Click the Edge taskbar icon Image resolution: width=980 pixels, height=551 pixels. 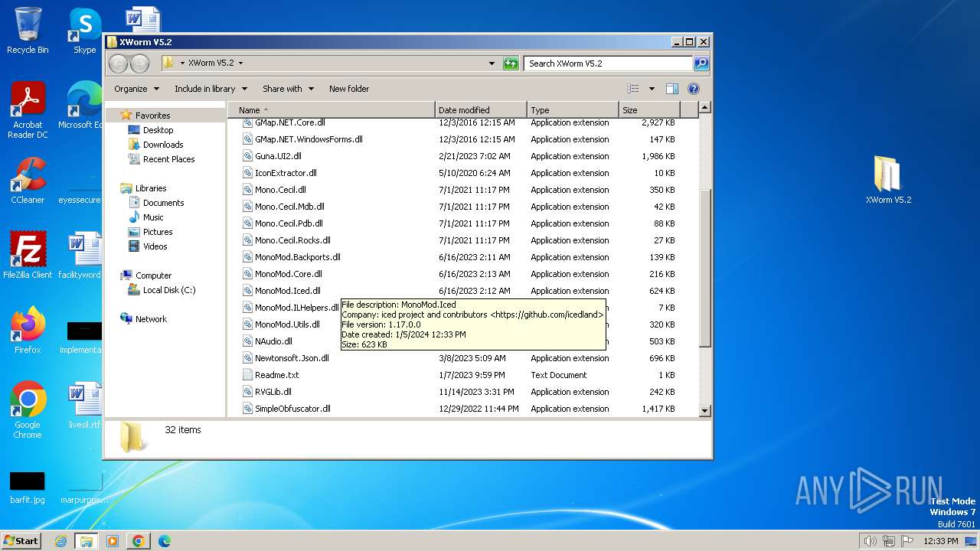pyautogui.click(x=164, y=541)
